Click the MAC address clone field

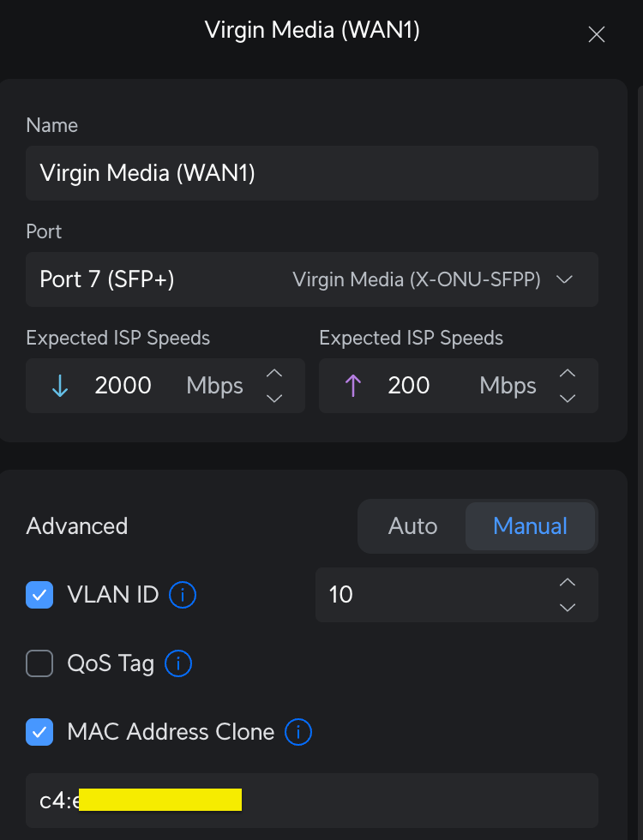point(312,800)
